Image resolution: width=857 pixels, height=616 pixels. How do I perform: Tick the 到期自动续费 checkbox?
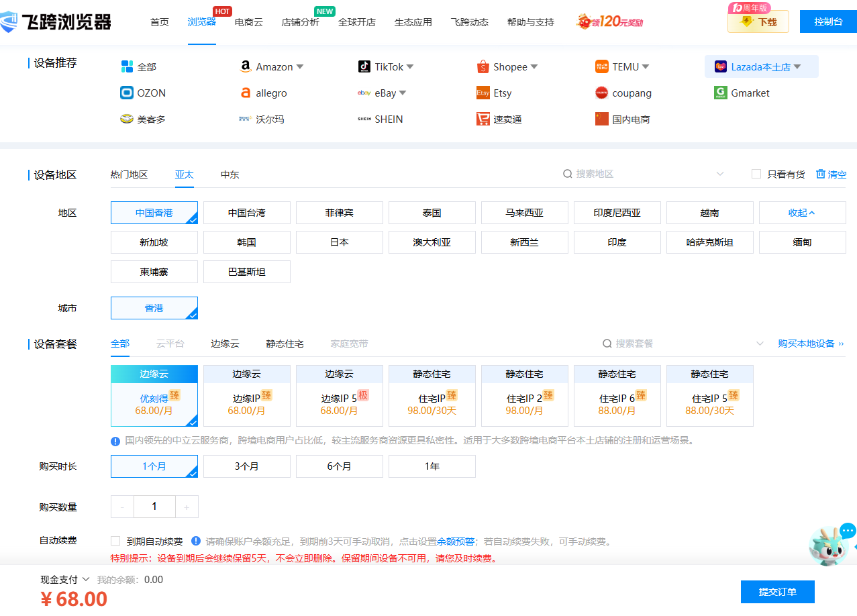click(115, 542)
